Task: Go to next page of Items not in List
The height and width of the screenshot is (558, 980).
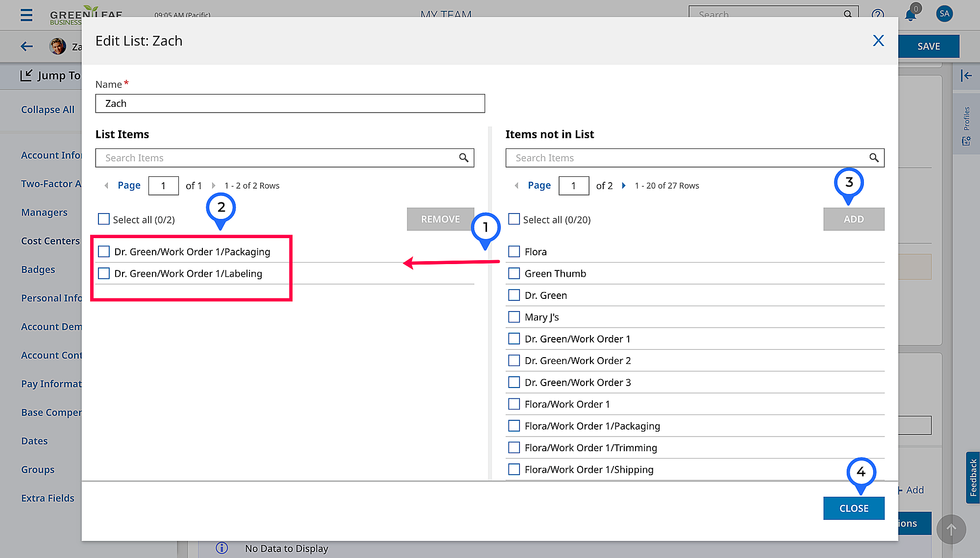Action: click(x=624, y=186)
